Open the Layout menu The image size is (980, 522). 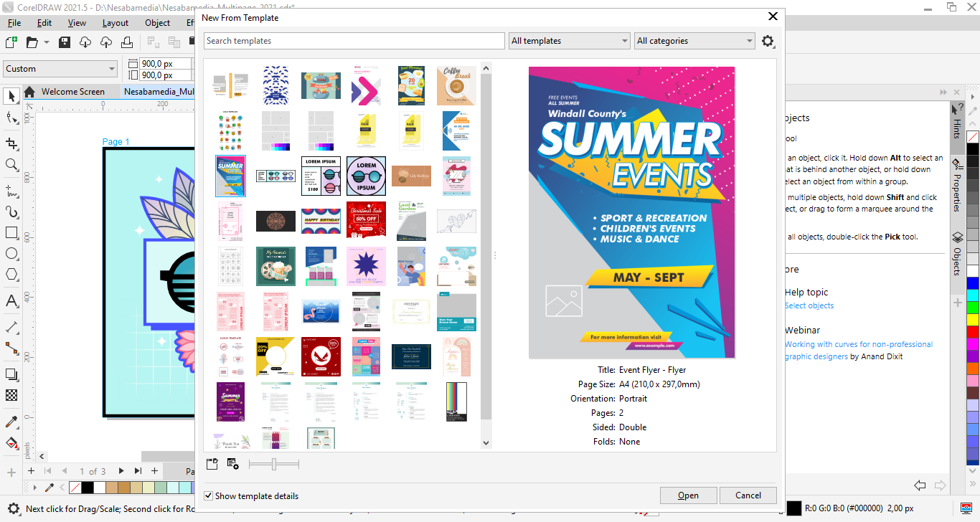click(x=115, y=23)
